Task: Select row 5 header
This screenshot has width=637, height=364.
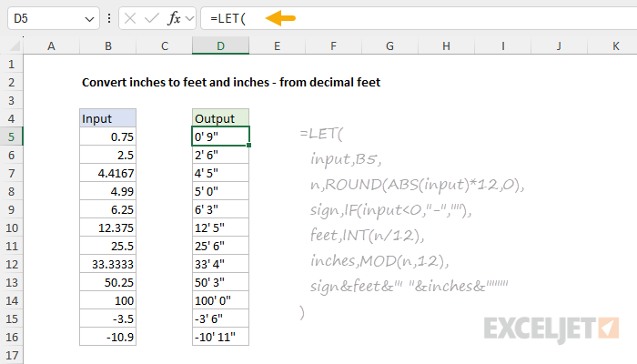Action: (x=11, y=136)
